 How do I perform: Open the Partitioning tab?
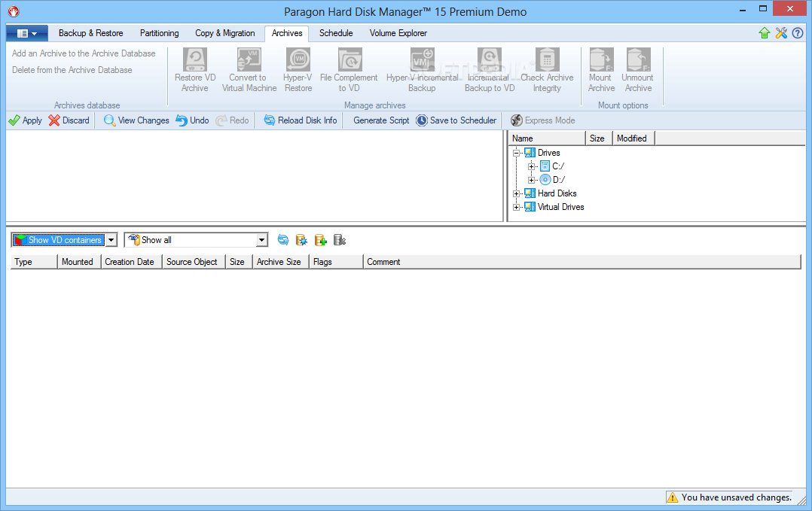click(x=160, y=33)
